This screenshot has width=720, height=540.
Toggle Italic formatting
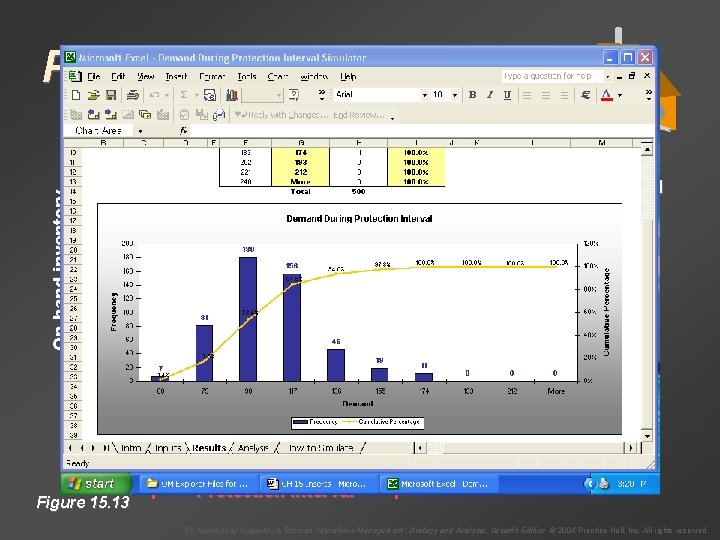489,95
